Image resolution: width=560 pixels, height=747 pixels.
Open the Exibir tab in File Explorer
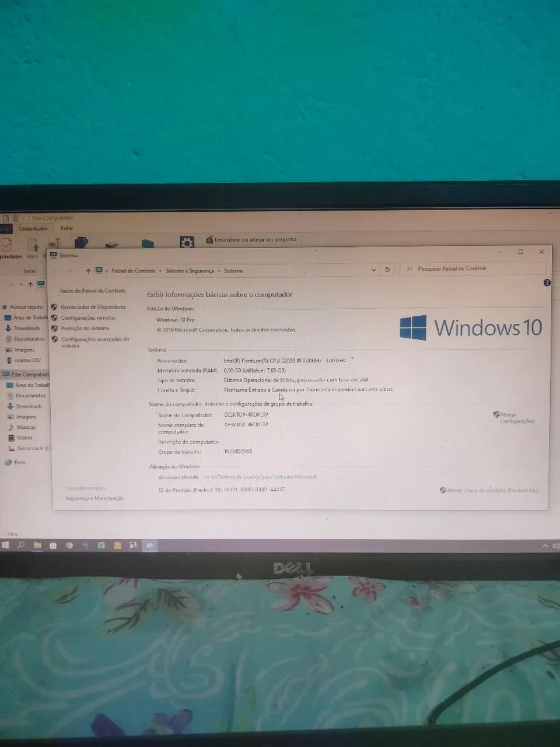[67, 228]
